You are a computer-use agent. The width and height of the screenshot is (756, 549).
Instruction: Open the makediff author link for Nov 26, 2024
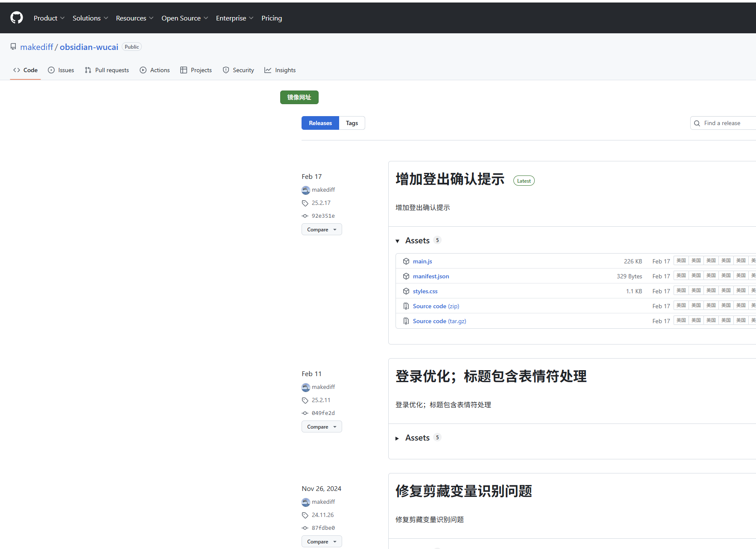tap(323, 502)
